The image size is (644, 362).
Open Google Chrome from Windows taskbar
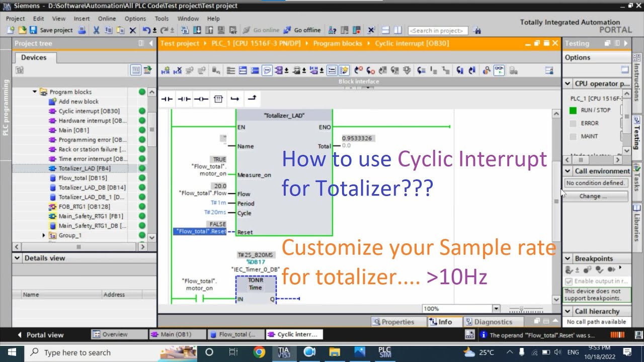pos(259,352)
